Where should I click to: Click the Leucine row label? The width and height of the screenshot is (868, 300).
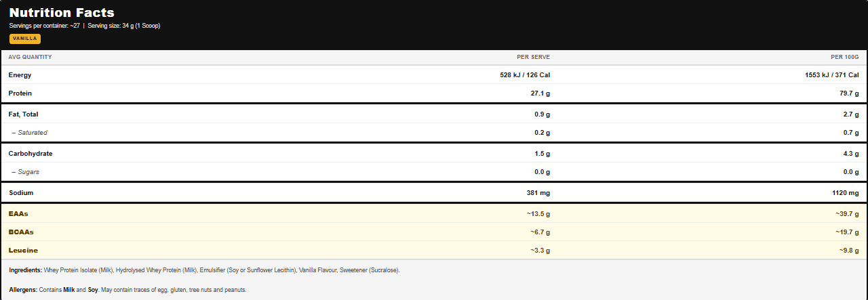click(x=24, y=251)
